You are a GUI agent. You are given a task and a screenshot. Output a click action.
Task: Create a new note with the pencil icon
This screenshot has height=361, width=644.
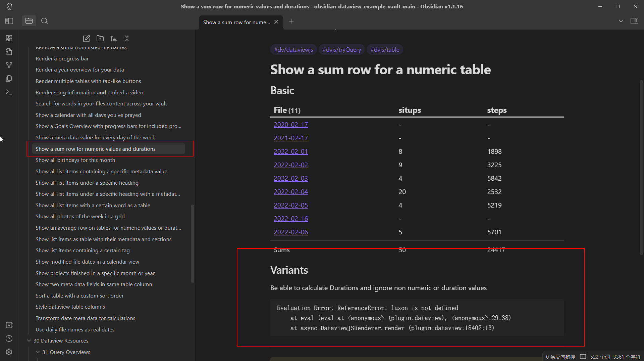click(87, 38)
